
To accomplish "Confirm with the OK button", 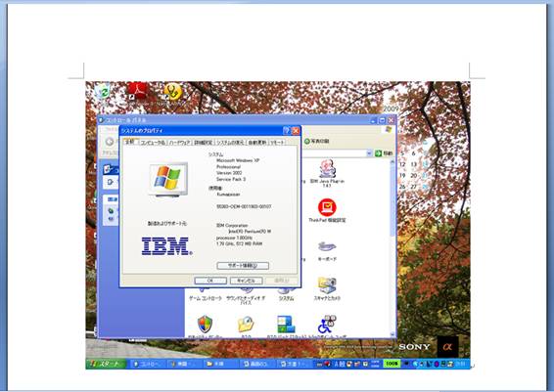I will coord(210,281).
